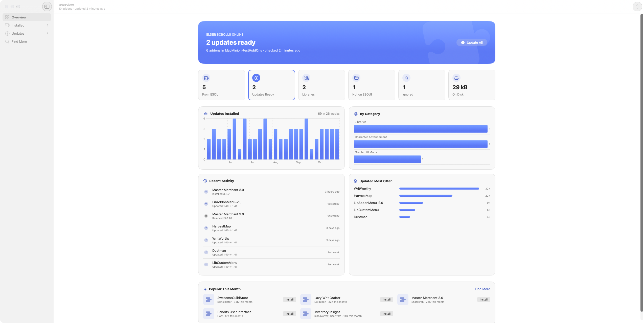Go to Updates in the sidebar

(x=27, y=33)
